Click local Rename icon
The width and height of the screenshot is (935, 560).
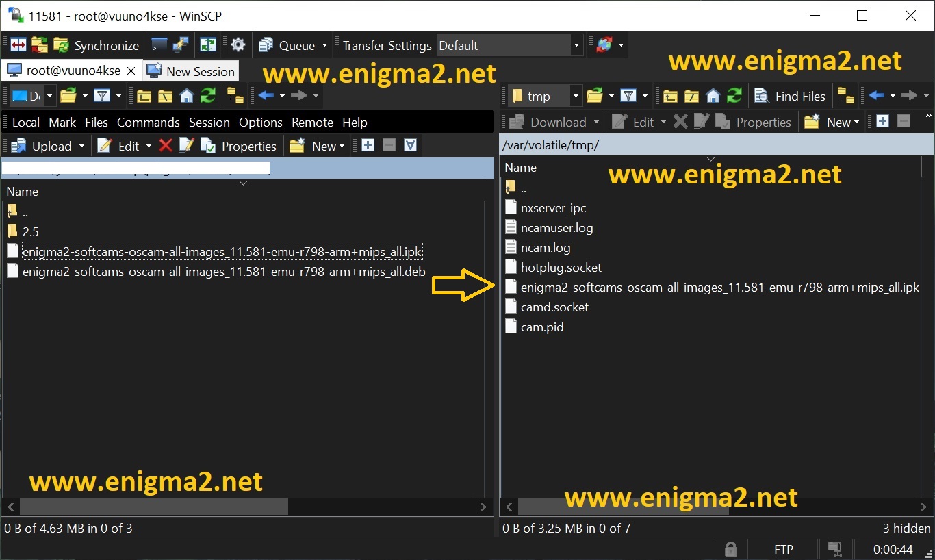coord(187,145)
